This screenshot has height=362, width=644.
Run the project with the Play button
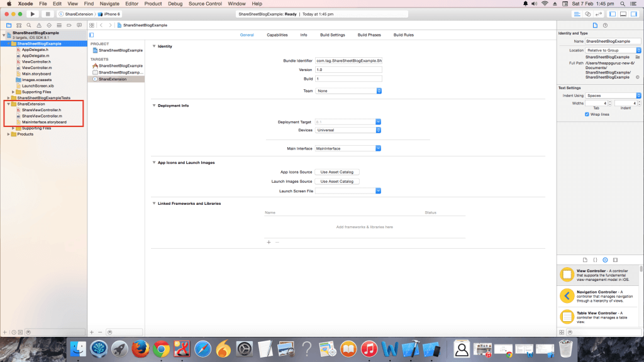pos(33,14)
